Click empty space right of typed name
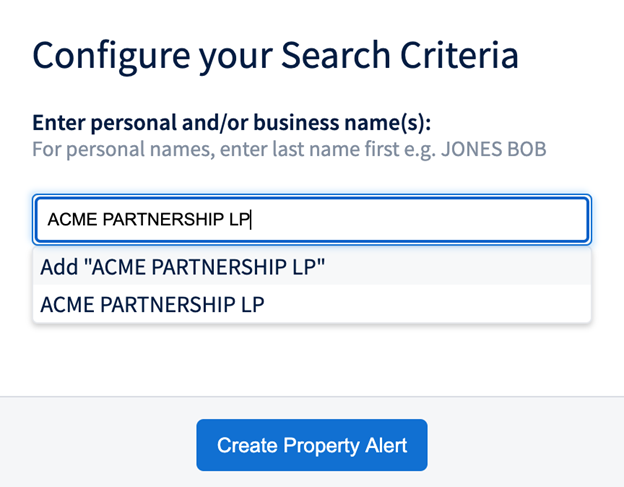 pos(420,219)
